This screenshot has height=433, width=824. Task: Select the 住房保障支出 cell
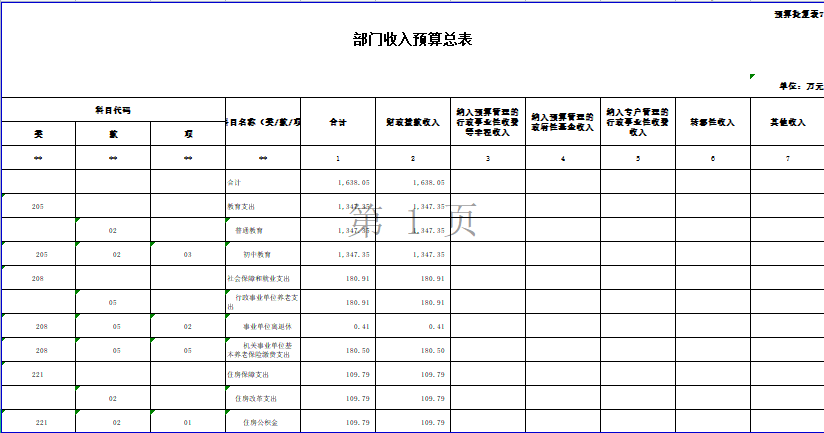pos(263,375)
